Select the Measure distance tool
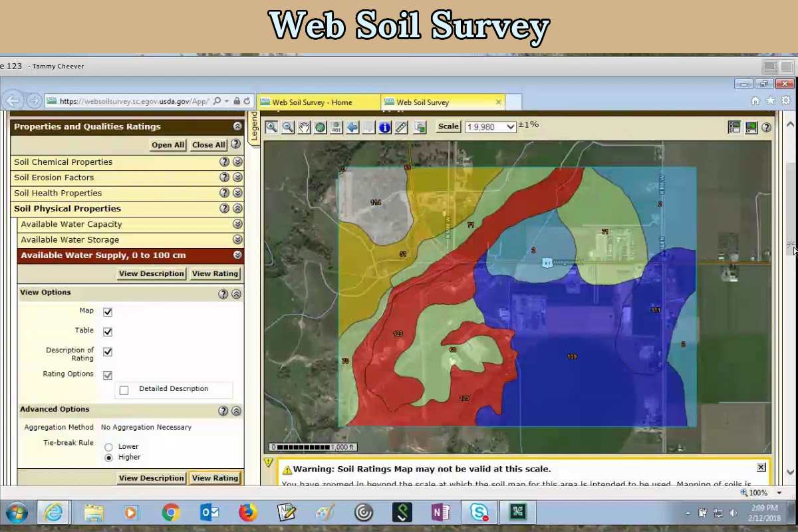The image size is (798, 532). [x=401, y=126]
